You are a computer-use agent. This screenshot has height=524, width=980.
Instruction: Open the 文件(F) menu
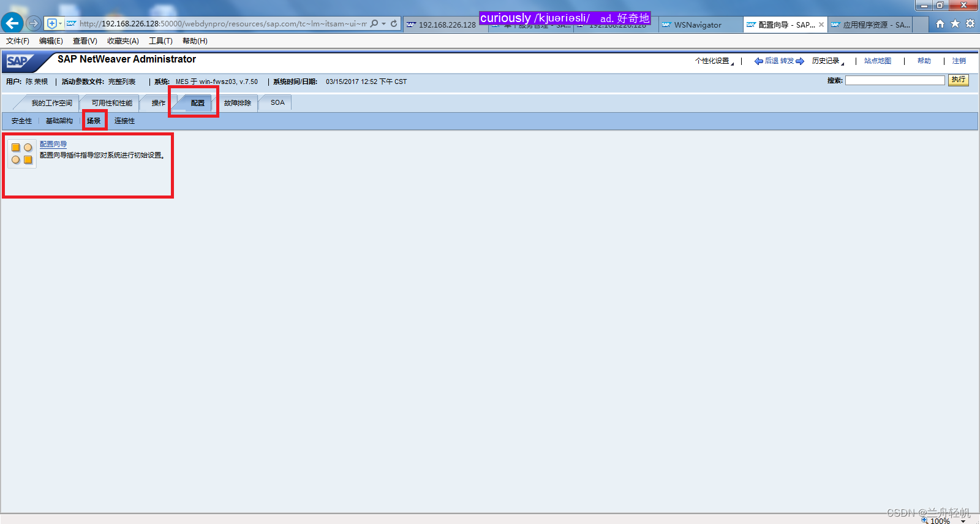18,41
